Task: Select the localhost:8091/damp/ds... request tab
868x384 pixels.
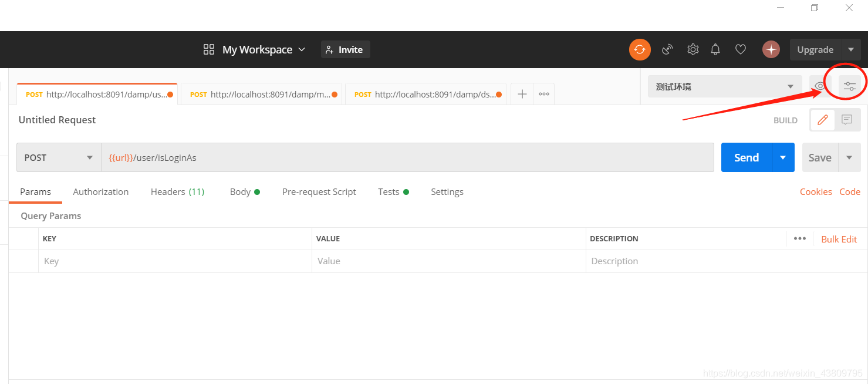Action: (x=425, y=94)
